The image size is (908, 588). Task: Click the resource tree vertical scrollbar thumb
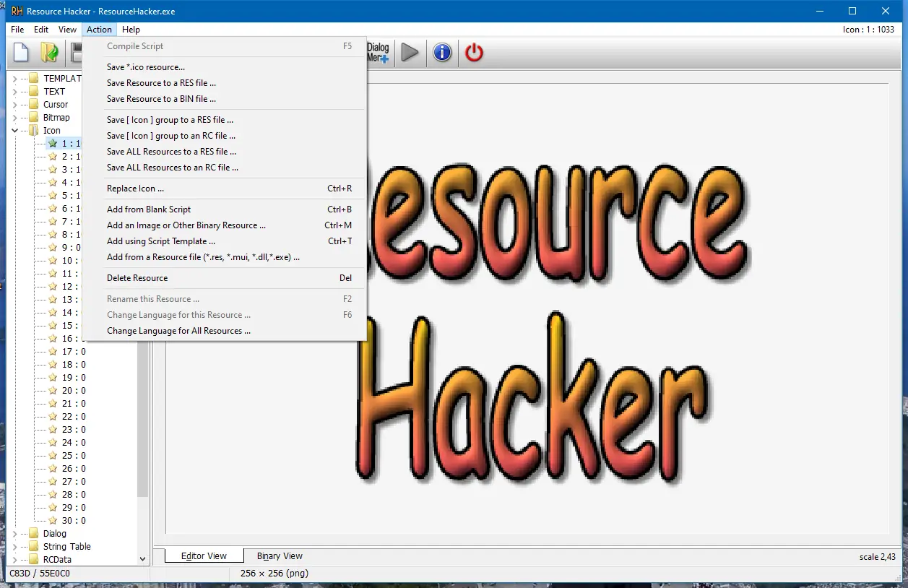[142, 419]
